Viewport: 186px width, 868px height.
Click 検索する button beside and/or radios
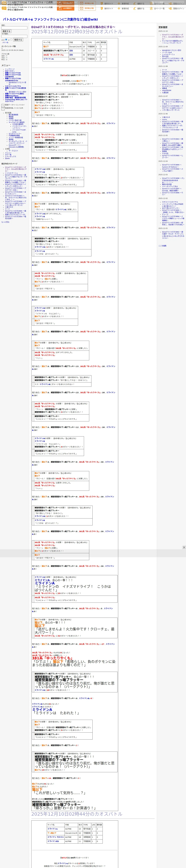(x=18, y=40)
